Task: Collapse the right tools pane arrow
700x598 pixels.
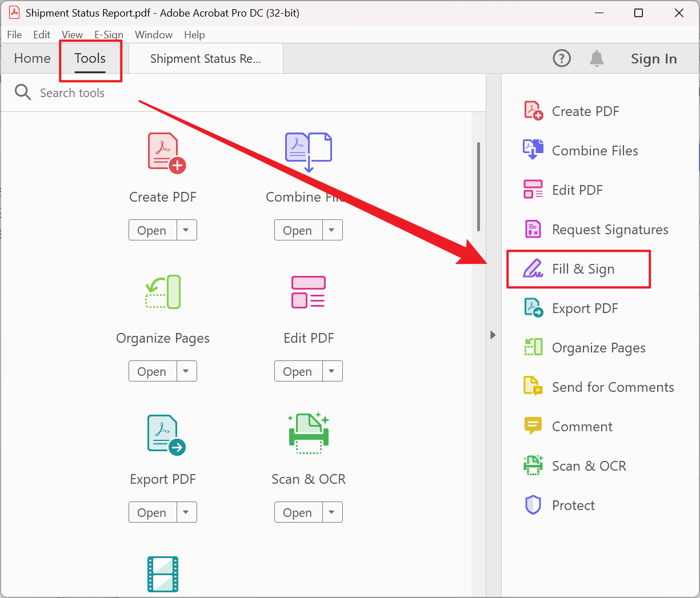Action: (493, 335)
